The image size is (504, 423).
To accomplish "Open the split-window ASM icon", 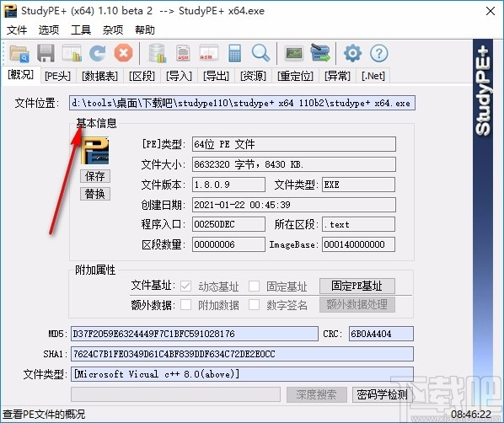I will [209, 53].
